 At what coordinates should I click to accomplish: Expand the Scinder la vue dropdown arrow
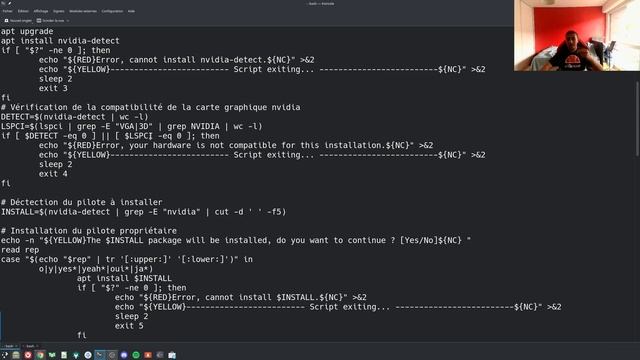point(68,20)
